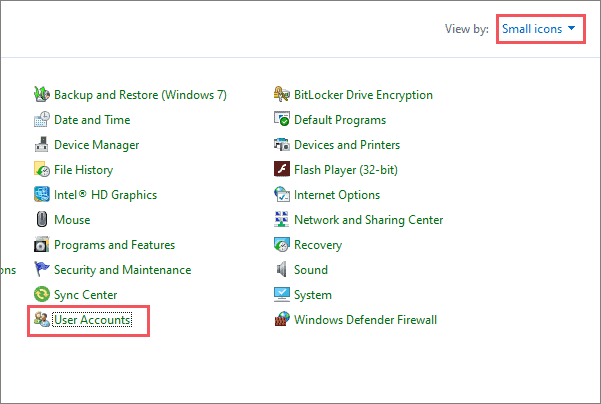601x404 pixels.
Task: Click the File History folder icon
Action: tap(42, 169)
